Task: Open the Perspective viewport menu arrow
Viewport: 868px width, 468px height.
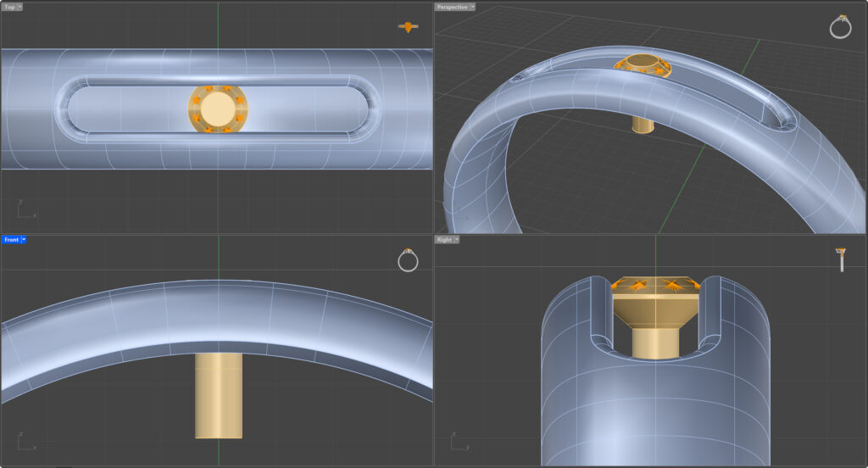Action: [x=471, y=7]
